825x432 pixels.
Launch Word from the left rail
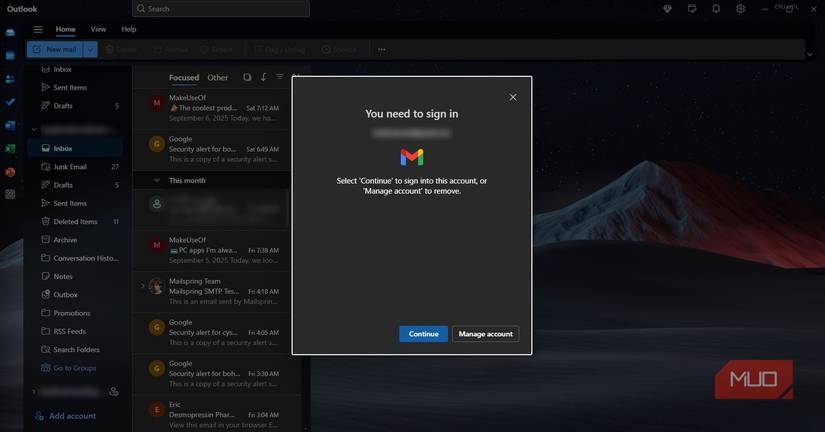[10, 125]
